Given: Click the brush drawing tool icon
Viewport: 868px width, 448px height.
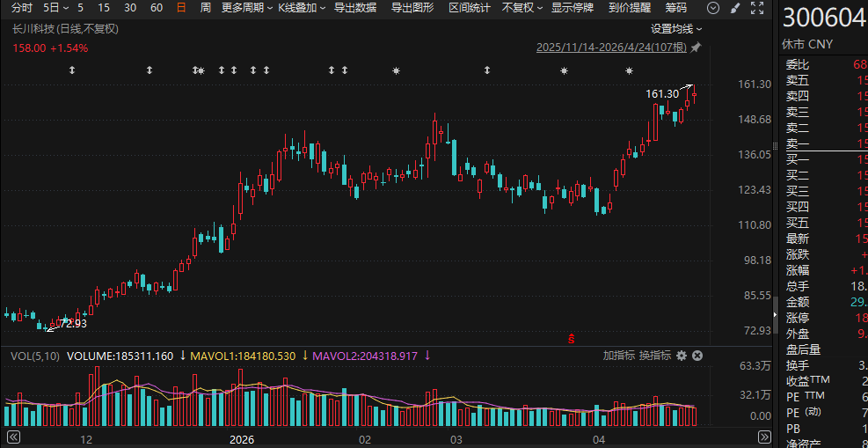Looking at the screenshot, I should point(735,8).
